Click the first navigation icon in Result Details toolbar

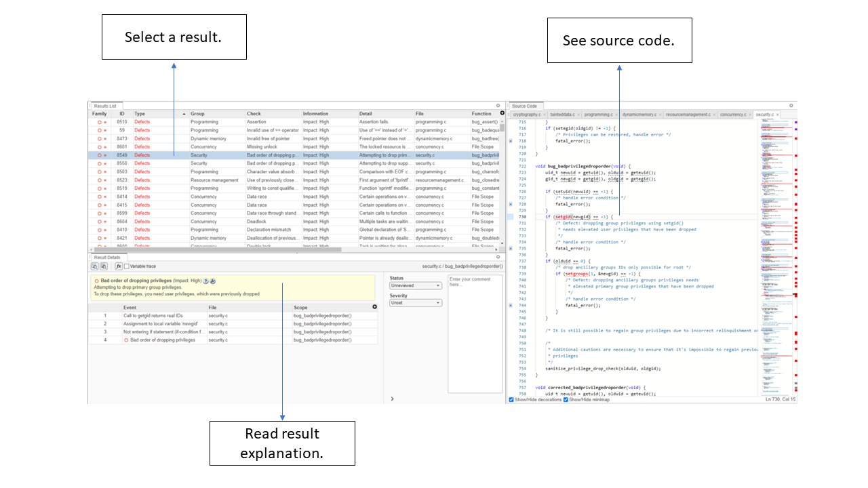coord(94,266)
